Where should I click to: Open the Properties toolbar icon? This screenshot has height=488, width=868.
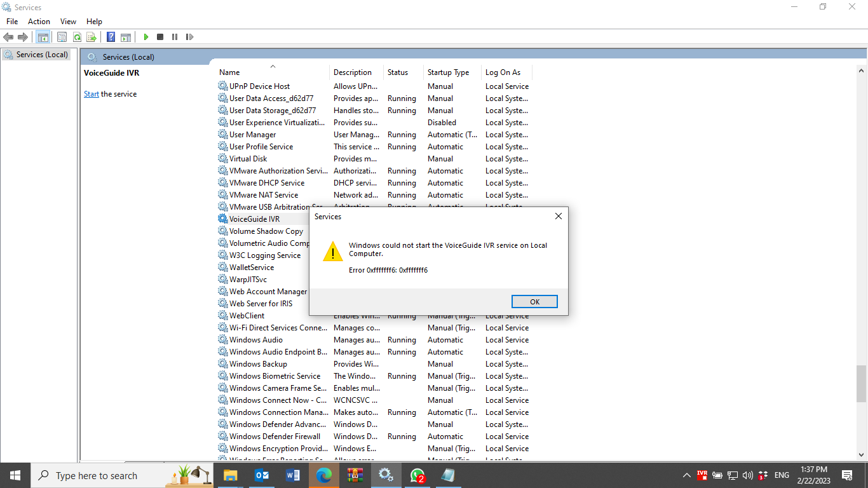[x=62, y=37]
